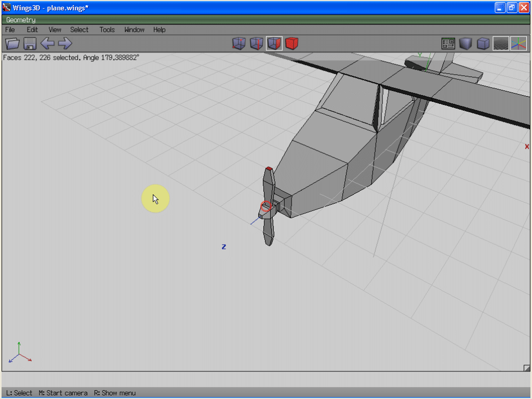Expand the Select menu

point(79,30)
